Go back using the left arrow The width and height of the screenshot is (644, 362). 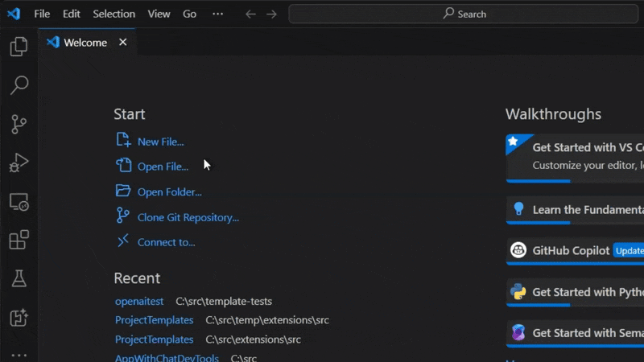(250, 14)
